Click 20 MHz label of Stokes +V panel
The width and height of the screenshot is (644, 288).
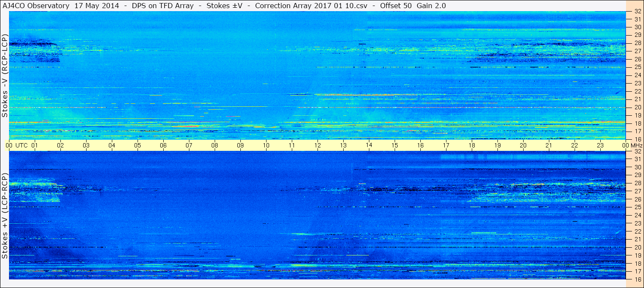pyautogui.click(x=637, y=247)
